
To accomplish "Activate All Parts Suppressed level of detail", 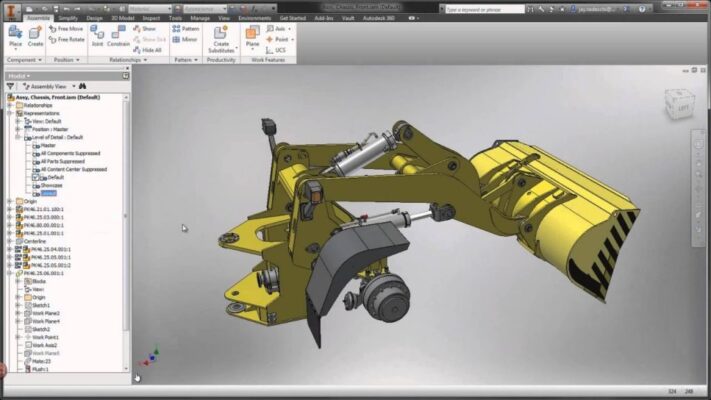I will [62, 161].
